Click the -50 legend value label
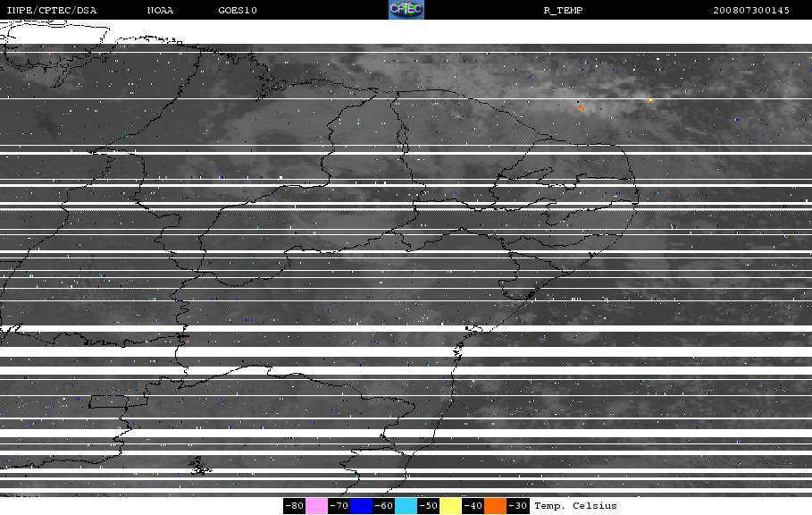The height and width of the screenshot is (515, 812). [428, 506]
